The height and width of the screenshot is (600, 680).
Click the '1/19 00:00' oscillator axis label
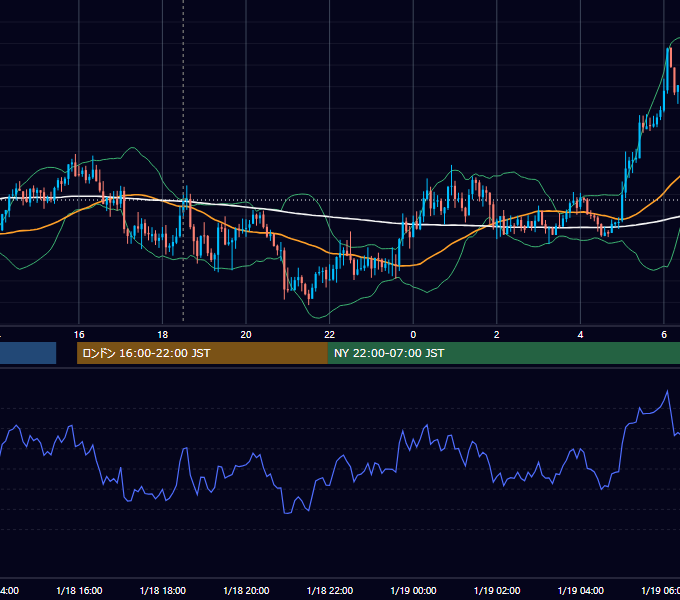(413, 591)
